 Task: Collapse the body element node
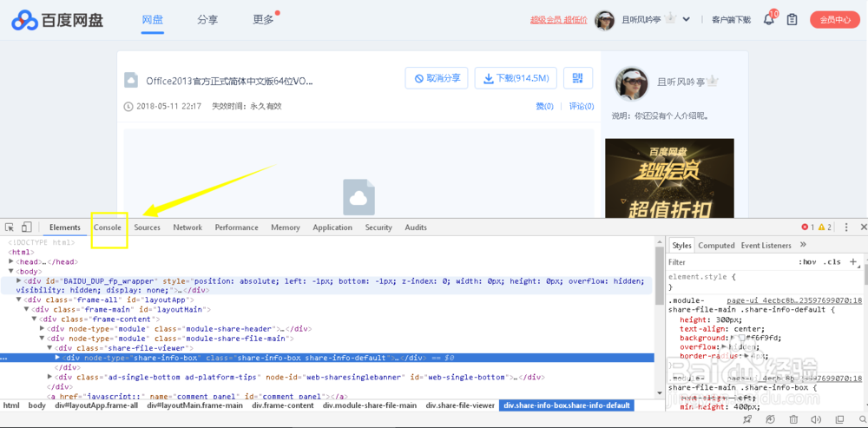pyautogui.click(x=11, y=272)
